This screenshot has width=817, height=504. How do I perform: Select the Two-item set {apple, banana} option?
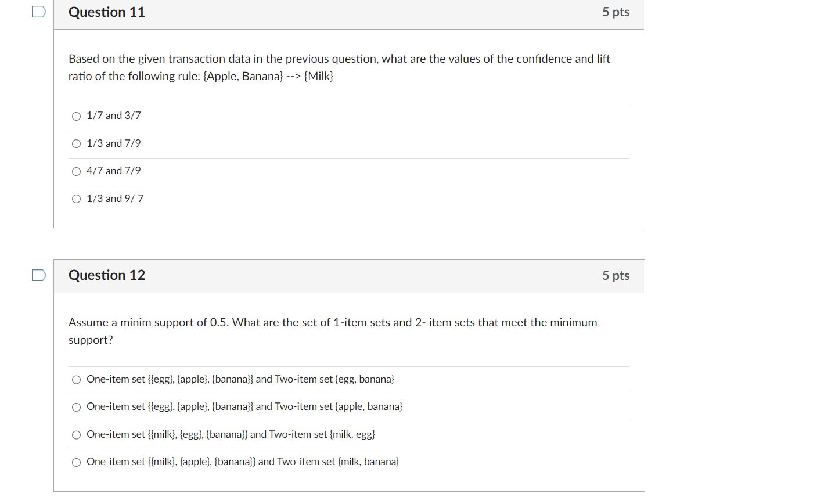pos(76,407)
